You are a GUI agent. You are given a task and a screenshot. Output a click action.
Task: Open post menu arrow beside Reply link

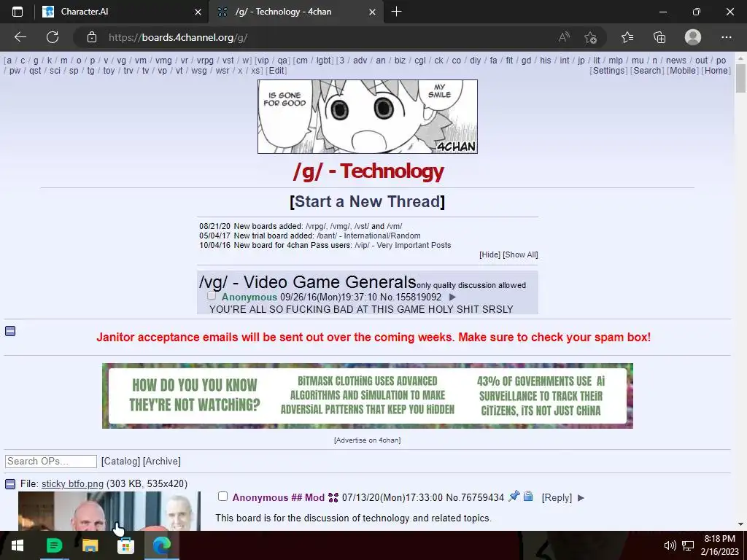581,498
